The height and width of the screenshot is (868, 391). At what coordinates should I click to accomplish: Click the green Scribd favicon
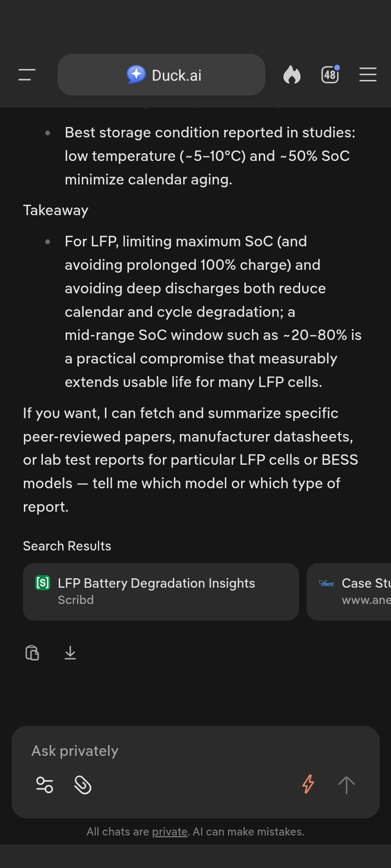43,583
